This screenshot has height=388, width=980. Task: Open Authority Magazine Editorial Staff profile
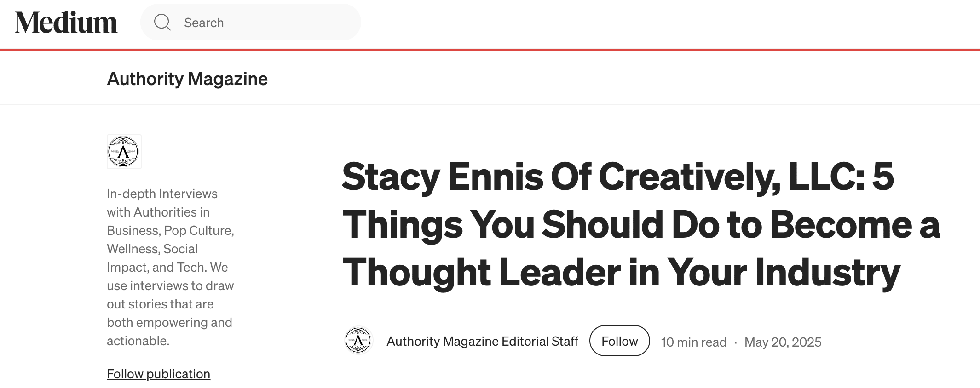[482, 341]
